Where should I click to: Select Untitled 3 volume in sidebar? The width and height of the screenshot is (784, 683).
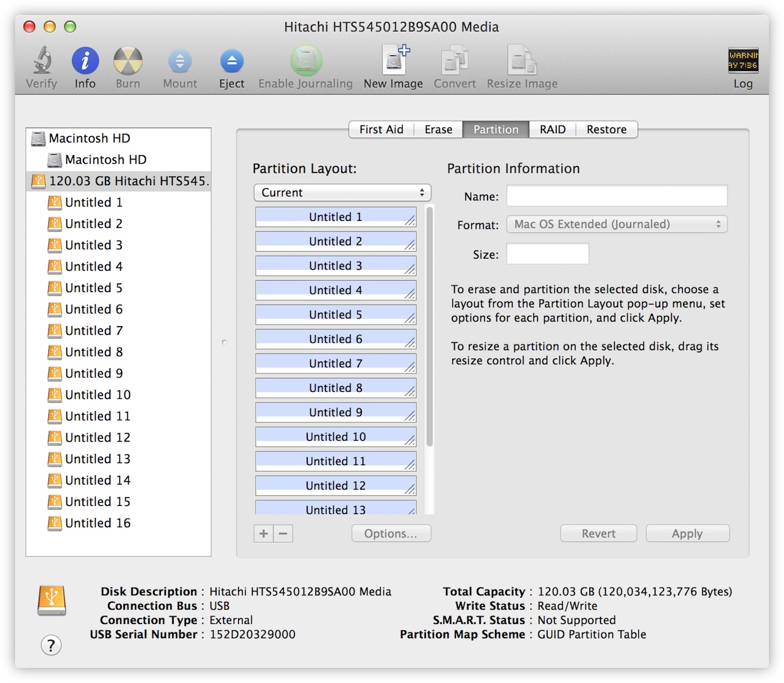coord(118,245)
